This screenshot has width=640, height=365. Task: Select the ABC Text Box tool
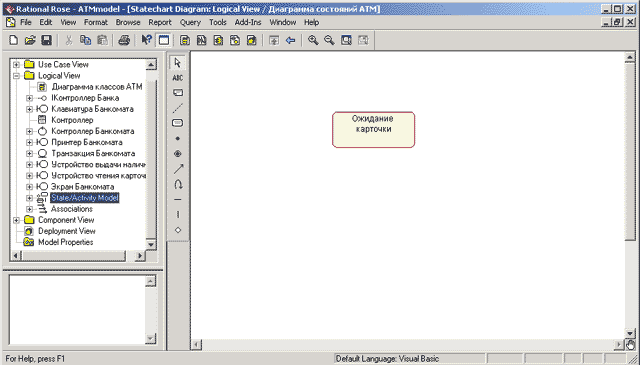pyautogui.click(x=178, y=78)
